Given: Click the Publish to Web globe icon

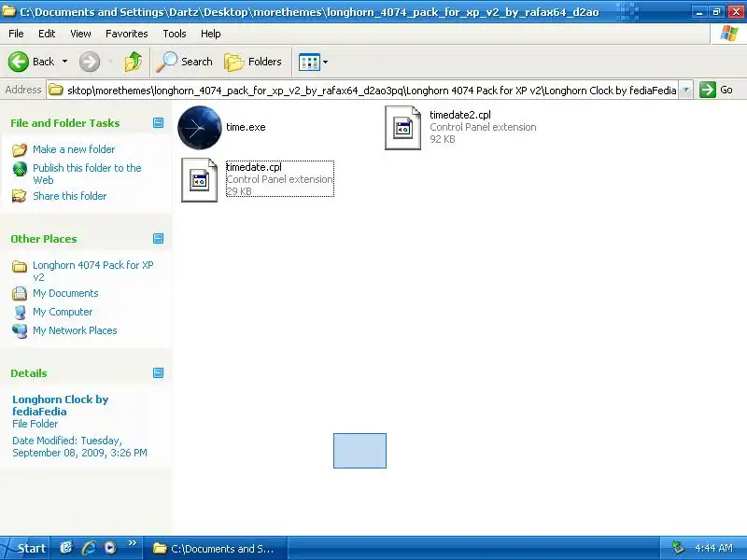Looking at the screenshot, I should click(x=20, y=169).
